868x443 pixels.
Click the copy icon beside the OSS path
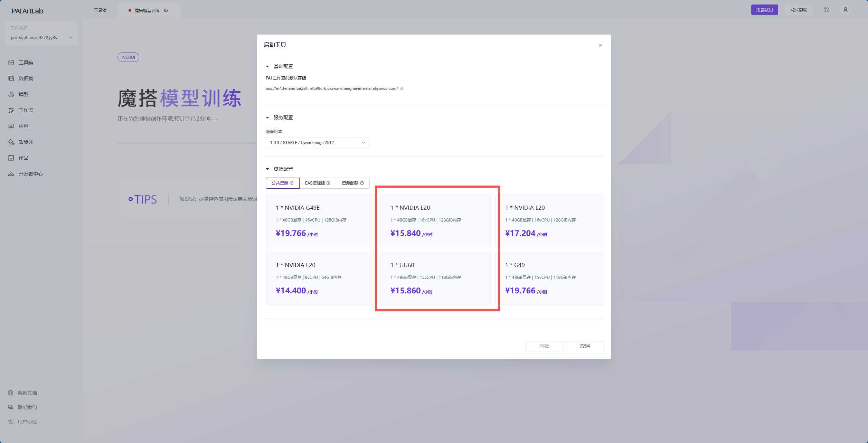[402, 89]
